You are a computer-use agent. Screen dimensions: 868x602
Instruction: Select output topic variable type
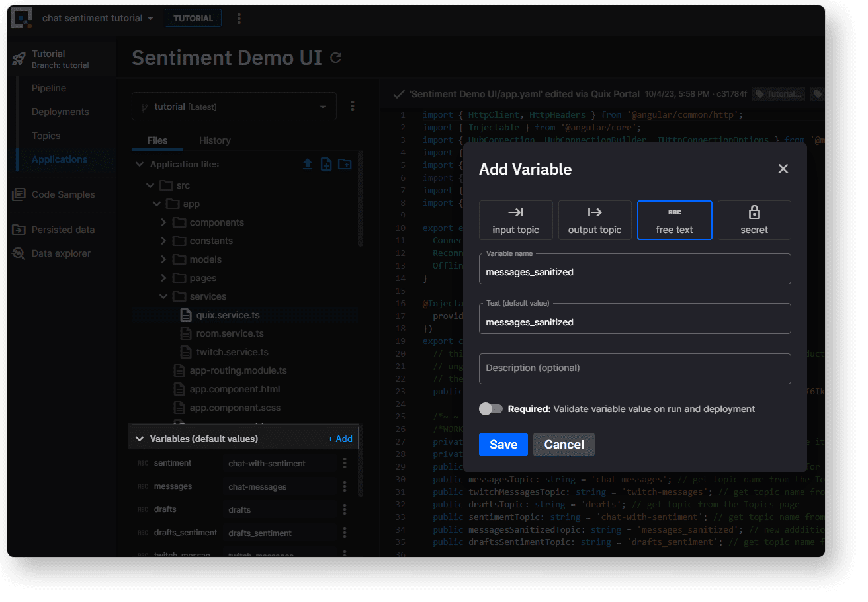(x=595, y=220)
